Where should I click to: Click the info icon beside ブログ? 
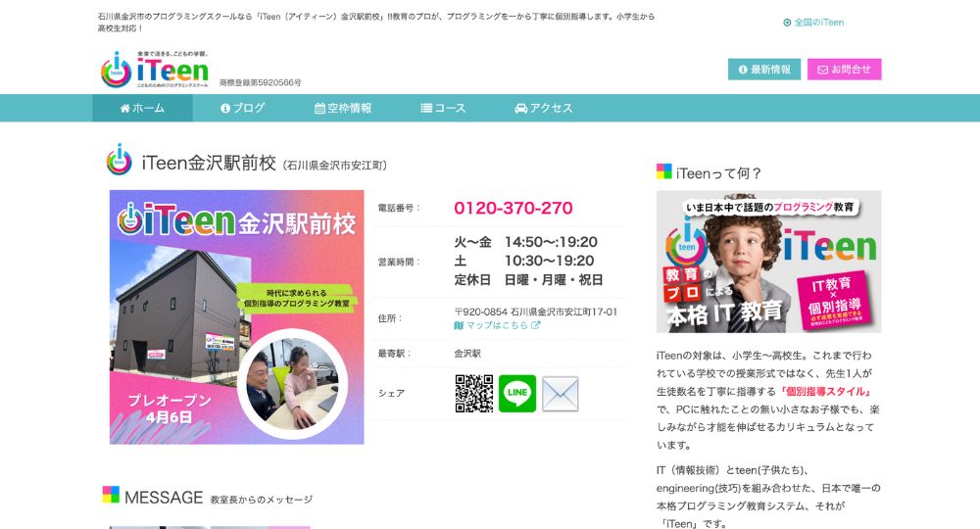pyautogui.click(x=225, y=108)
